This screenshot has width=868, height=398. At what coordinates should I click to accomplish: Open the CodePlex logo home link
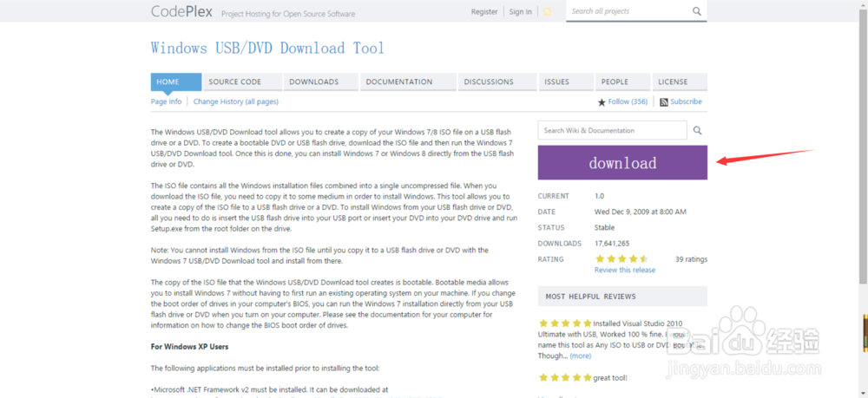[x=181, y=11]
